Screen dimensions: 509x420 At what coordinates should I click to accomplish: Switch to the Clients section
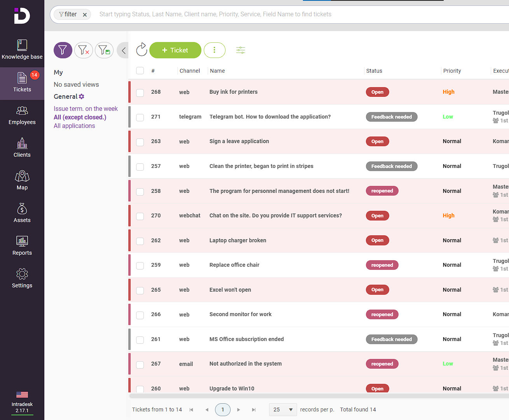point(22,147)
